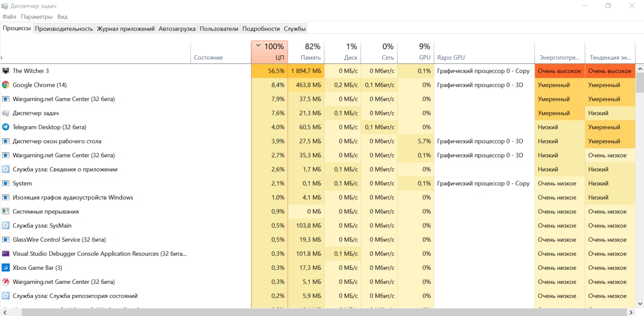Screen dimensions: 644x316
Task: Select the Xbox Game Bar (3) row
Action: tap(317, 268)
